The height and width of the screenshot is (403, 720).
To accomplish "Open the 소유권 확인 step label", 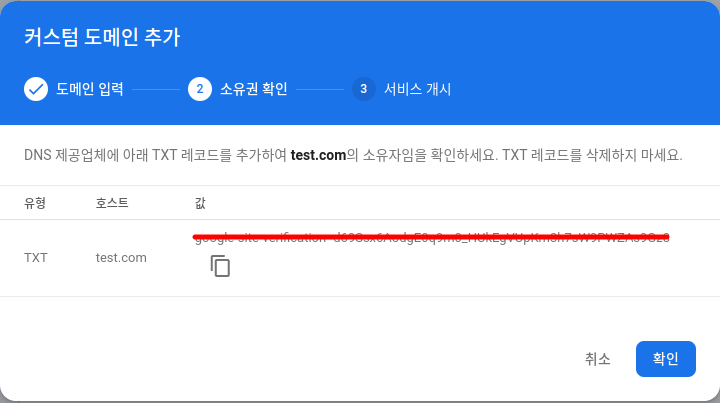I will tap(253, 89).
